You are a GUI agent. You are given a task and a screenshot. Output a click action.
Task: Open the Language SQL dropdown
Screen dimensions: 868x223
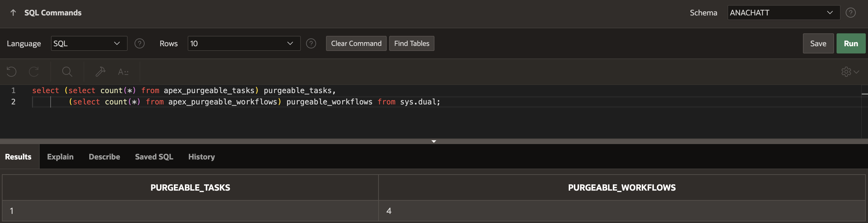[x=89, y=43]
